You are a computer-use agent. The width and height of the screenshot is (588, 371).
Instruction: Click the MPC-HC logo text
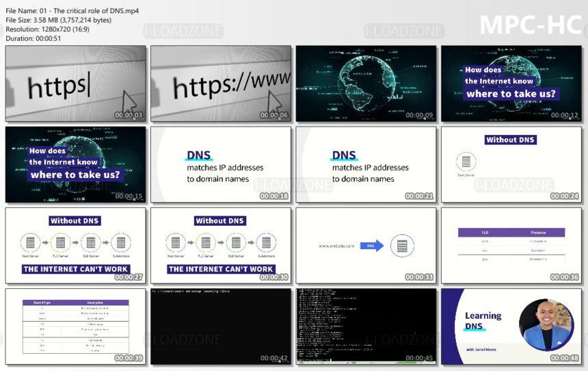pos(531,25)
